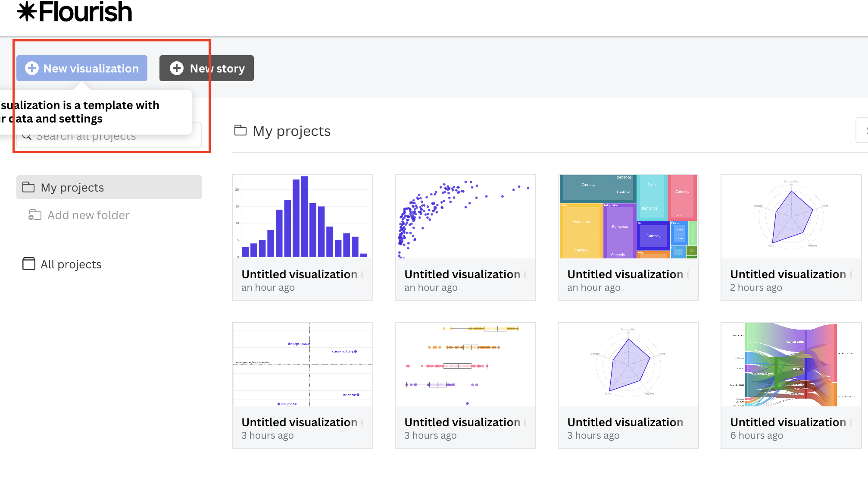Click the Flourish logo
Image resolution: width=868 pixels, height=503 pixels.
pyautogui.click(x=74, y=12)
